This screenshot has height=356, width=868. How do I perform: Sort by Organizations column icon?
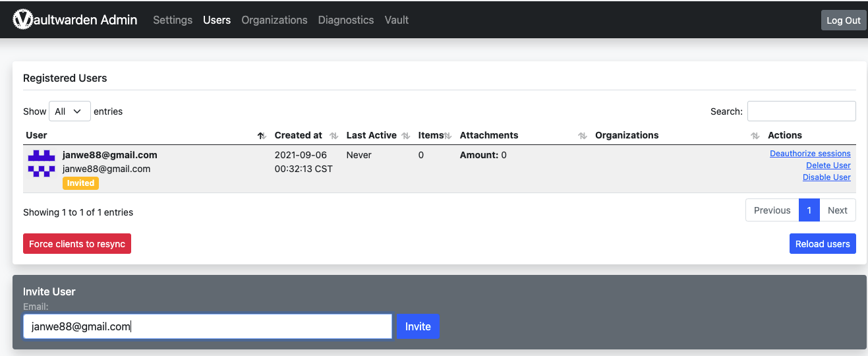[x=755, y=136]
